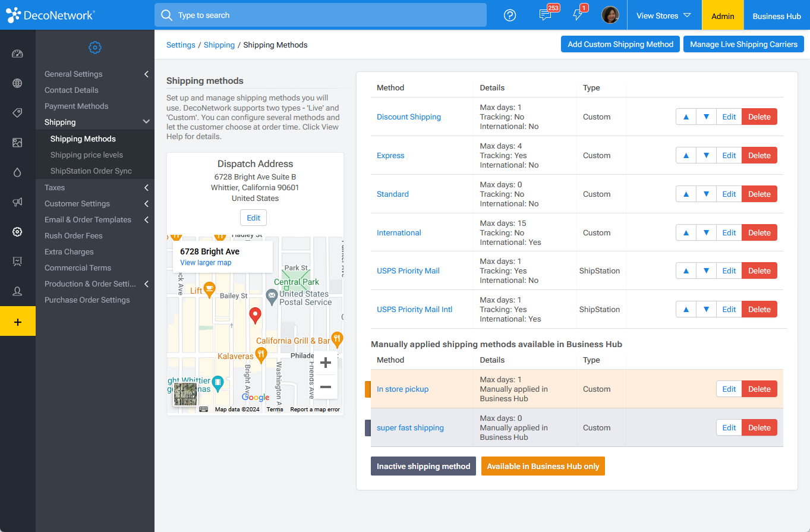Click the settings gear above General Settings
The image size is (810, 532).
pyautogui.click(x=95, y=48)
